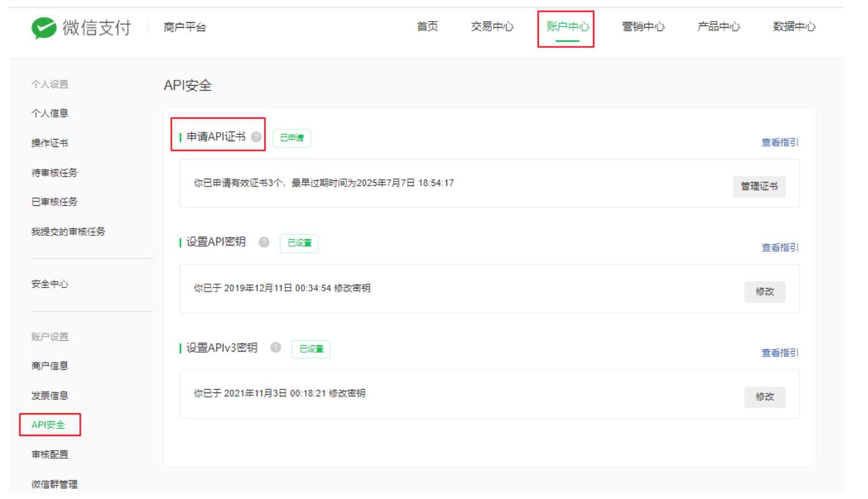868x499 pixels.
Task: Open 营销中心 top navigation tab
Action: pyautogui.click(x=643, y=27)
